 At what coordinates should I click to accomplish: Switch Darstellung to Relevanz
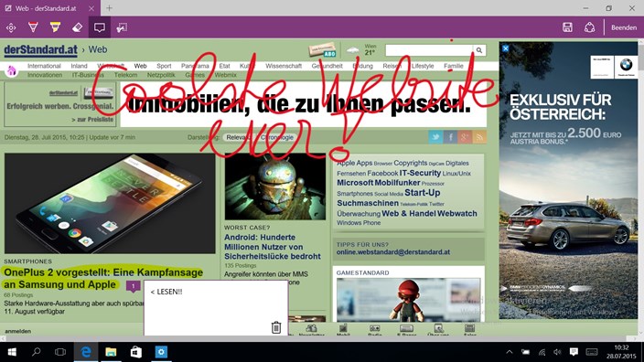[238, 137]
